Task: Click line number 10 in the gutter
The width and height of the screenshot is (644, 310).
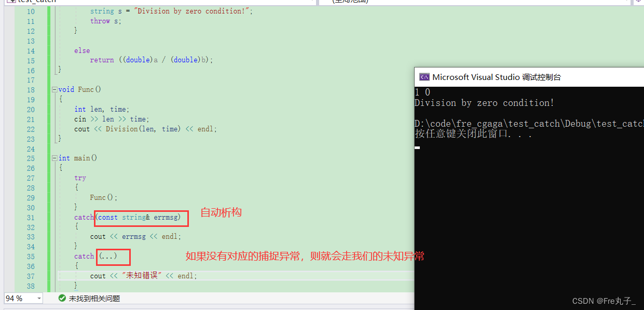Action: coord(30,11)
